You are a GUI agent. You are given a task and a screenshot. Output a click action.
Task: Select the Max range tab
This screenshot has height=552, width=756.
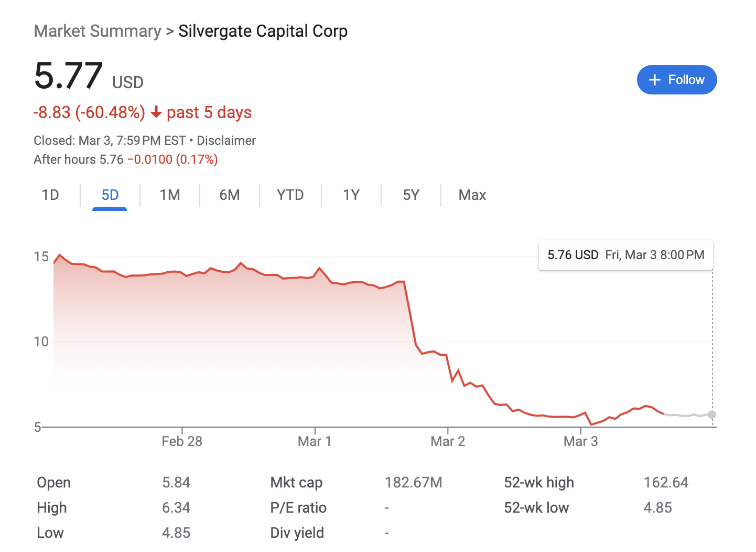point(472,195)
